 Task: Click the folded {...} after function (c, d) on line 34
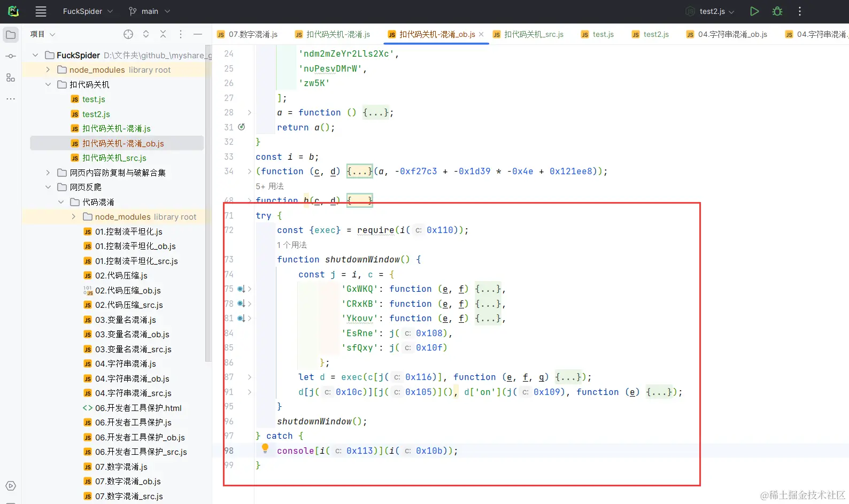(x=359, y=172)
